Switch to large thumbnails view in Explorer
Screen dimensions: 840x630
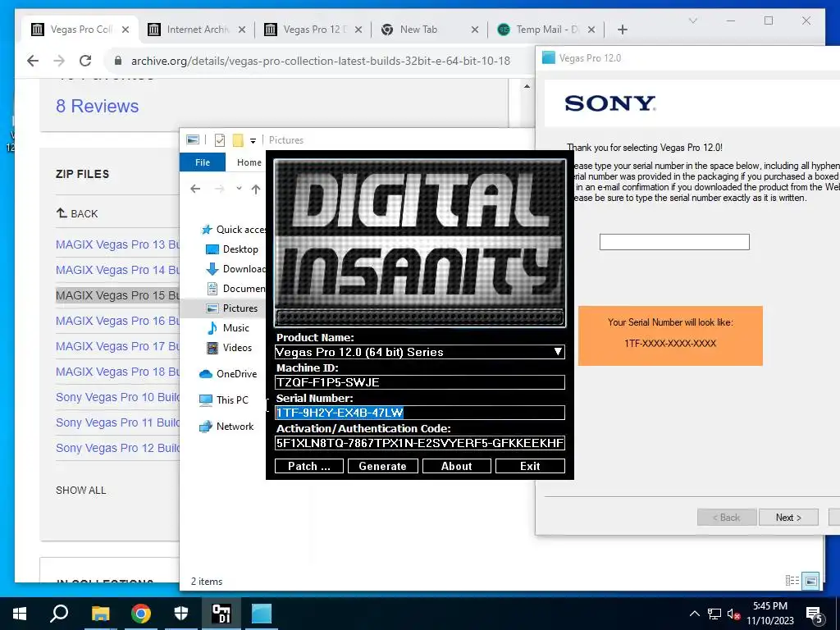click(811, 581)
